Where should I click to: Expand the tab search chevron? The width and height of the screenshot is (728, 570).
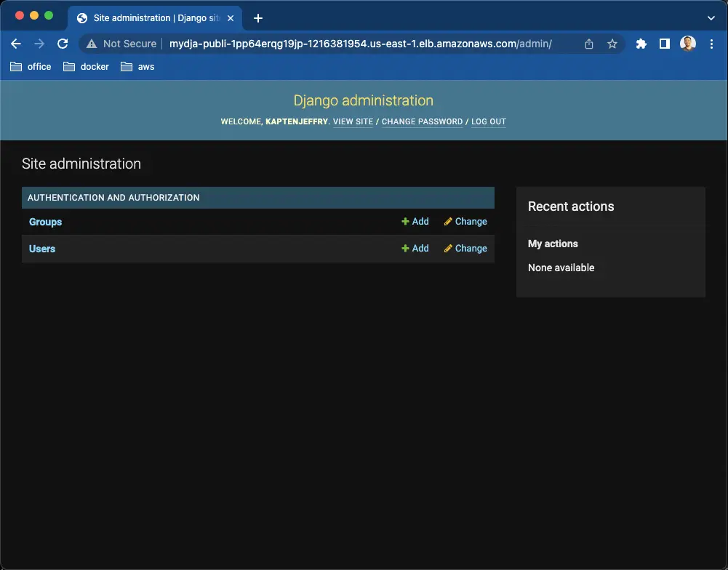pyautogui.click(x=711, y=18)
